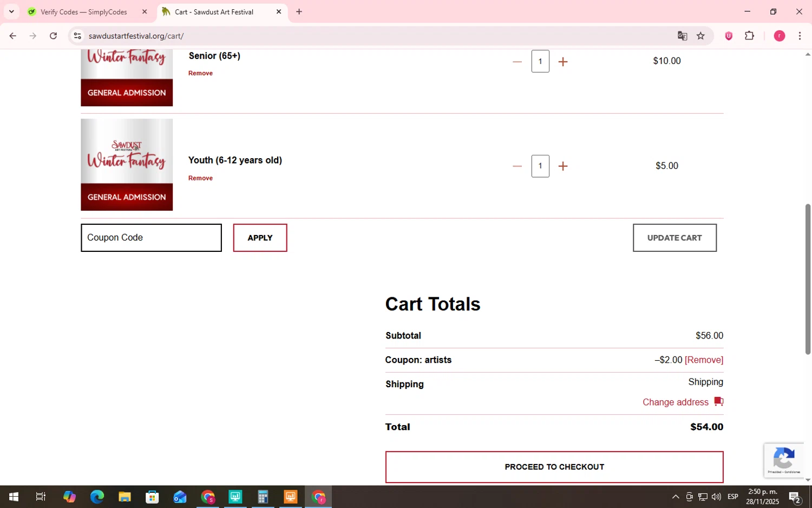Click the address bar URL

coord(136,36)
